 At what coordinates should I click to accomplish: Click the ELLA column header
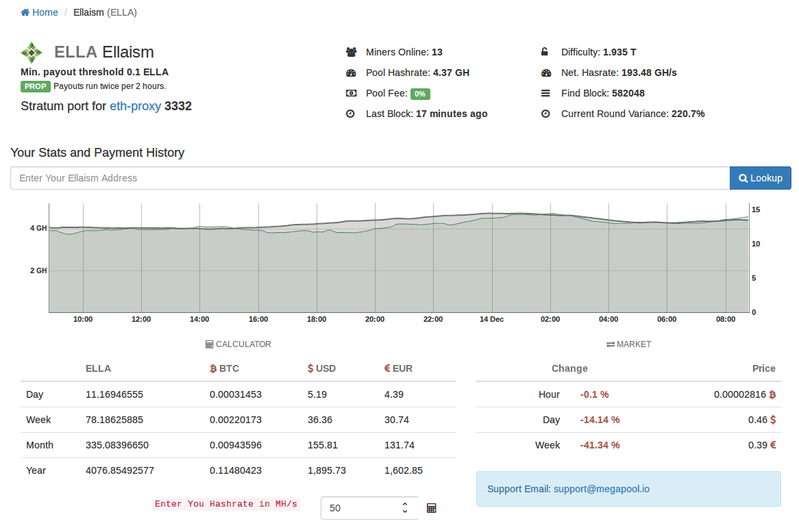[99, 368]
